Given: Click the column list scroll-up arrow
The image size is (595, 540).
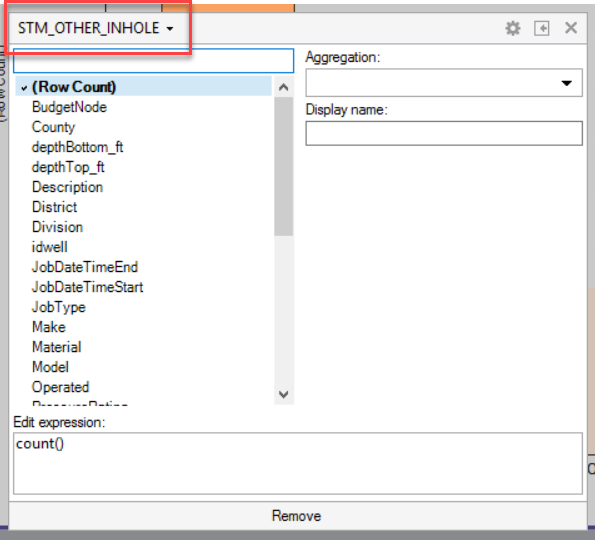Looking at the screenshot, I should 283,87.
